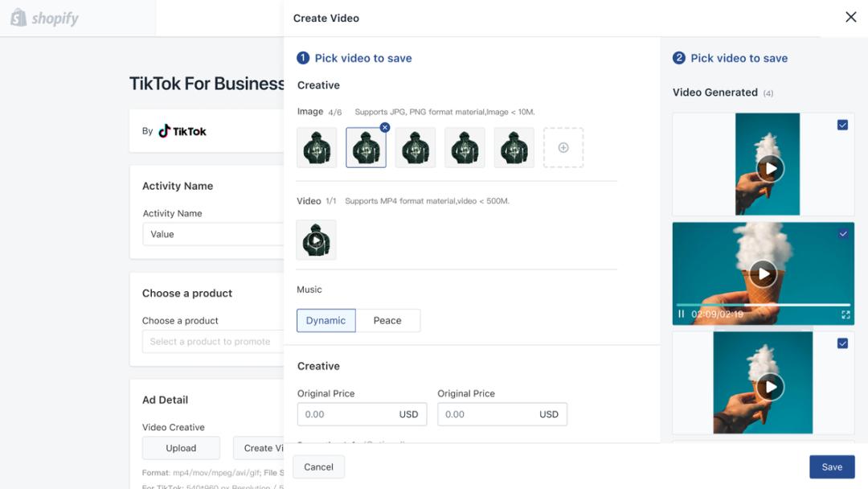Deselect the checkbox on the playing video
The width and height of the screenshot is (868, 489).
coord(844,232)
